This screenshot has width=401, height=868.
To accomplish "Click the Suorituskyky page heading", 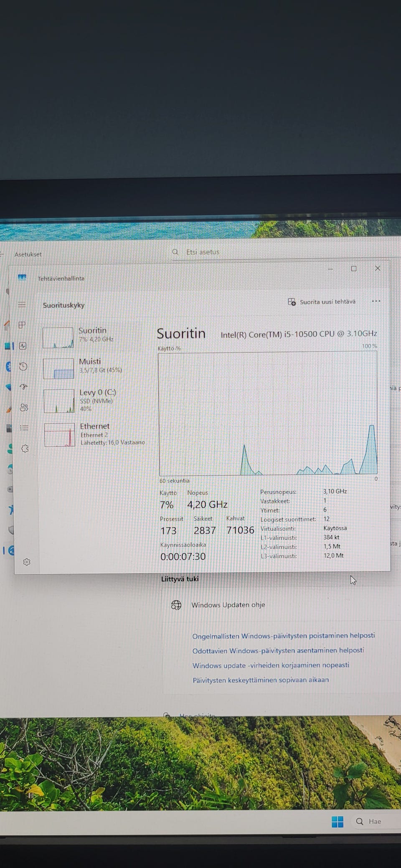I will [x=64, y=305].
